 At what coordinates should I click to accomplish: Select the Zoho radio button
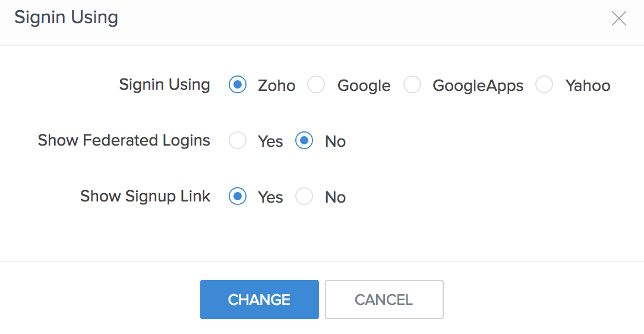pyautogui.click(x=238, y=84)
